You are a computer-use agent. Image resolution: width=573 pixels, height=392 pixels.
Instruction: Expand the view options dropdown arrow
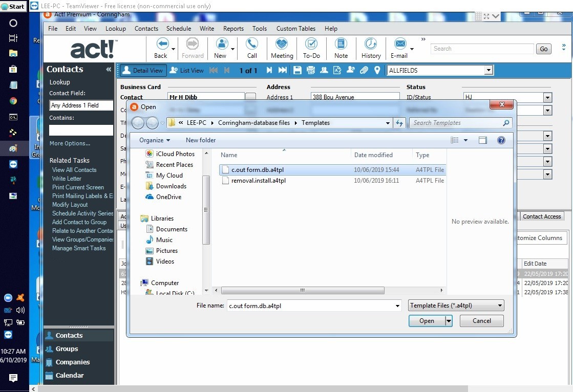click(x=465, y=140)
